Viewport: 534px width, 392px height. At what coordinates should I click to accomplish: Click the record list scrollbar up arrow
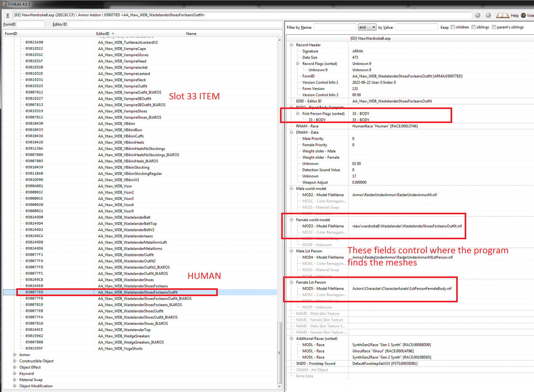click(x=279, y=40)
